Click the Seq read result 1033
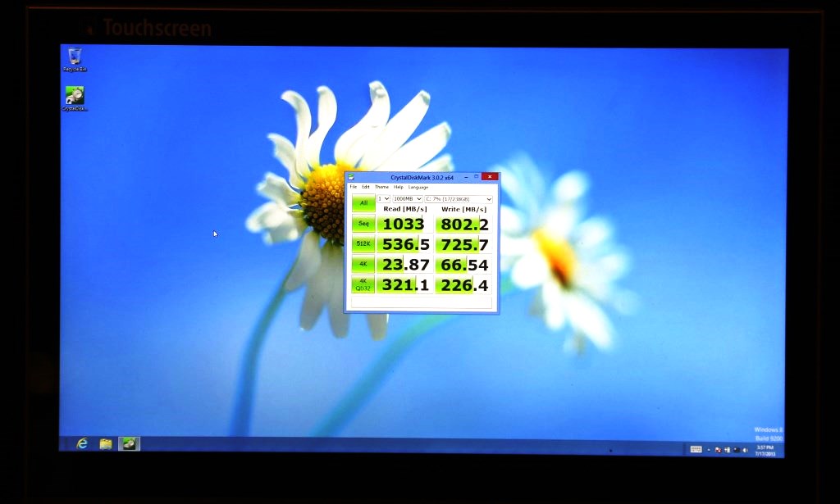The height and width of the screenshot is (504, 840). [x=405, y=224]
